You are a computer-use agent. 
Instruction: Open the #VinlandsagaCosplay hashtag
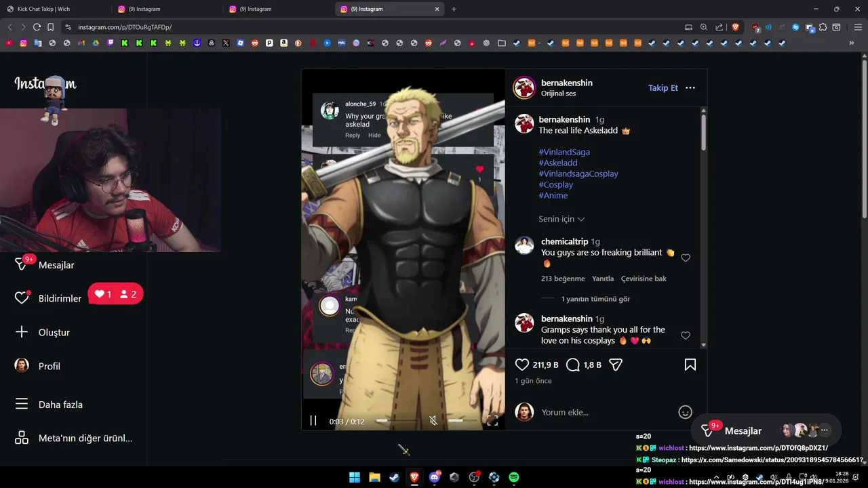[578, 174]
